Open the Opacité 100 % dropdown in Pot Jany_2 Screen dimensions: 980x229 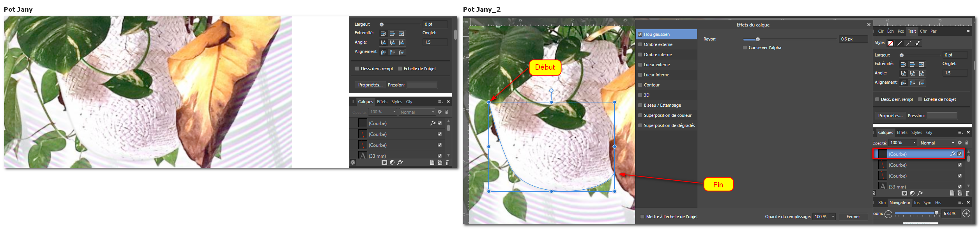(x=903, y=143)
